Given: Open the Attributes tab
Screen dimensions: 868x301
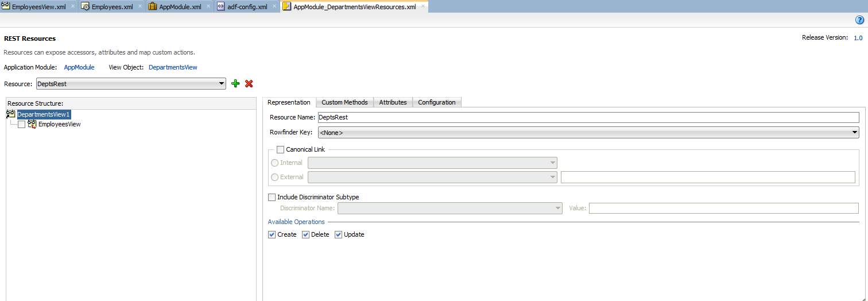Looking at the screenshot, I should point(393,102).
